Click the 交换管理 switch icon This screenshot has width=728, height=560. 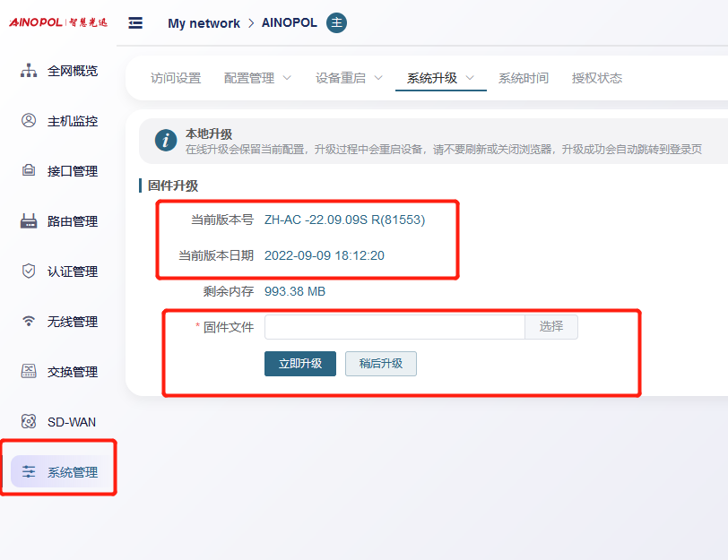click(x=29, y=372)
